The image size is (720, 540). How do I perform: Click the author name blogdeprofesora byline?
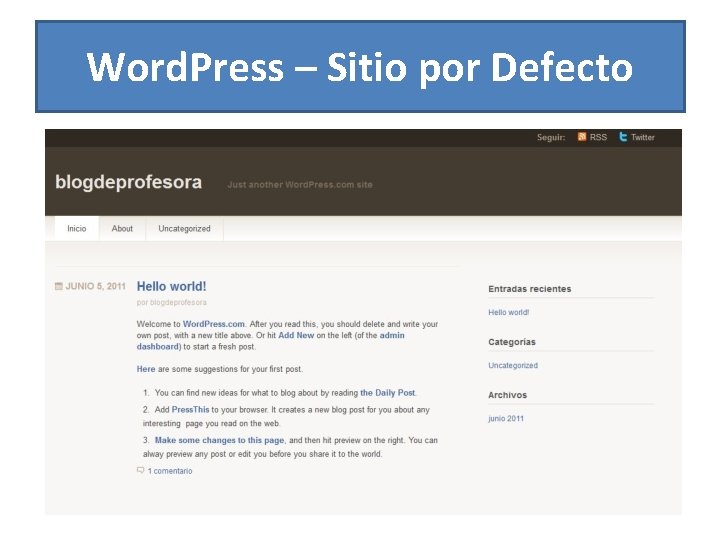tap(178, 302)
